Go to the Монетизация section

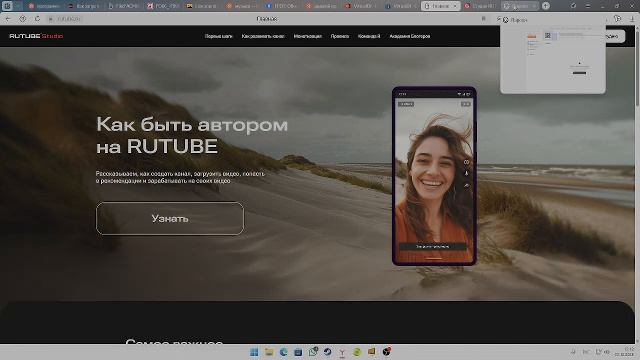pyautogui.click(x=308, y=36)
